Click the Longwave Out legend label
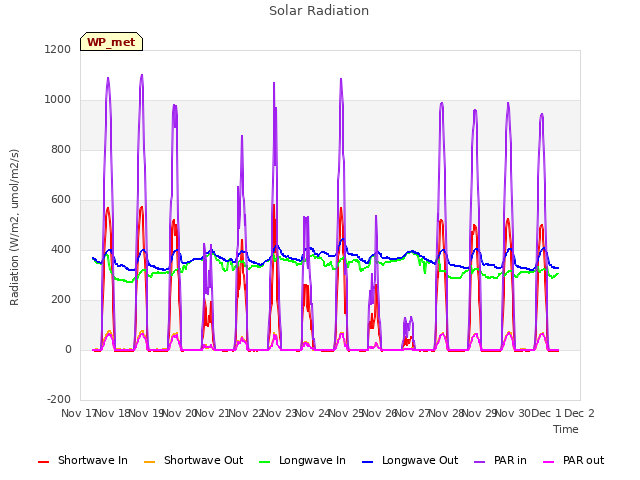Screen dimensions: 640x480 tap(420, 460)
